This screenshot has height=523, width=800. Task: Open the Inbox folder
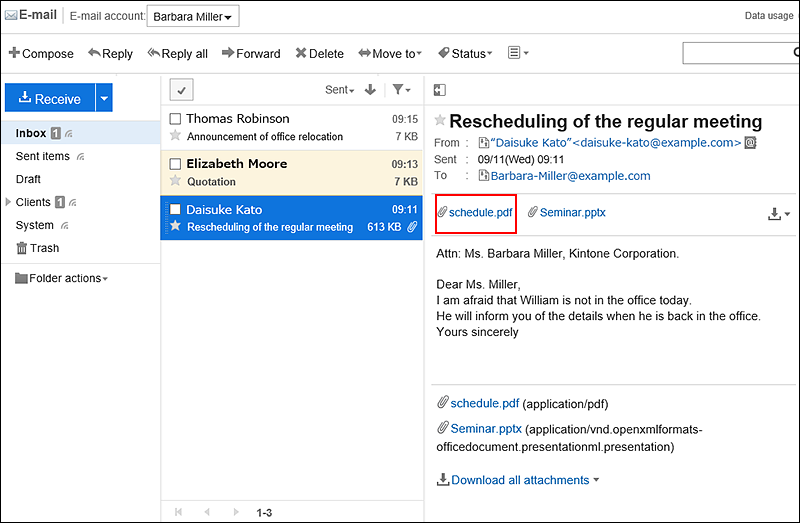[31, 133]
